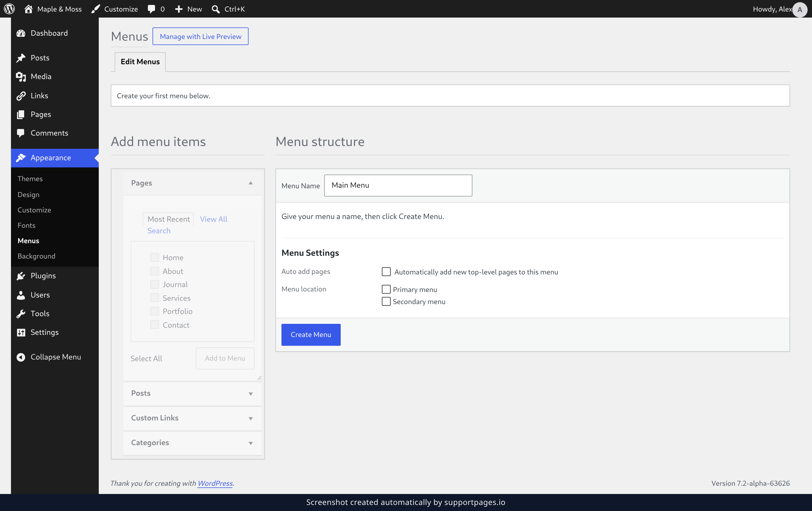Select the Edit Menus tab
This screenshot has height=511, width=812.
point(140,62)
